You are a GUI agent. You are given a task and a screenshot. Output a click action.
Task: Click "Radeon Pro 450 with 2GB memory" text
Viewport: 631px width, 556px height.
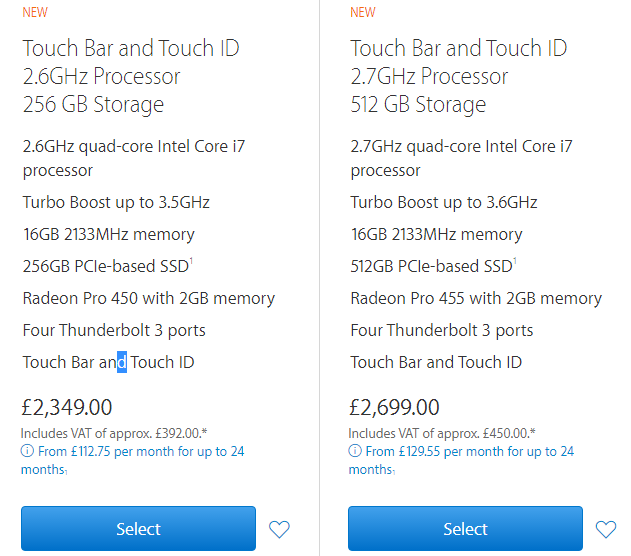tap(149, 298)
